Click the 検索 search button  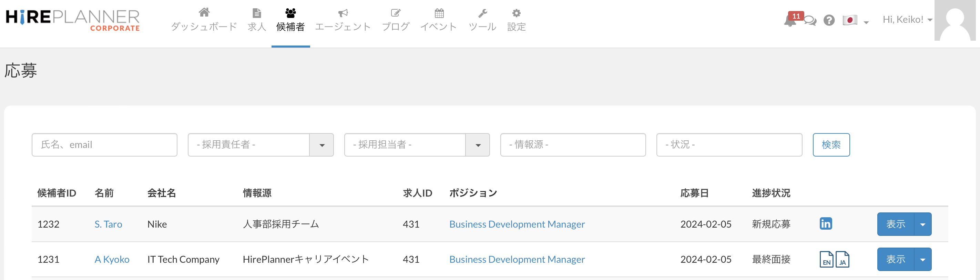tap(831, 145)
